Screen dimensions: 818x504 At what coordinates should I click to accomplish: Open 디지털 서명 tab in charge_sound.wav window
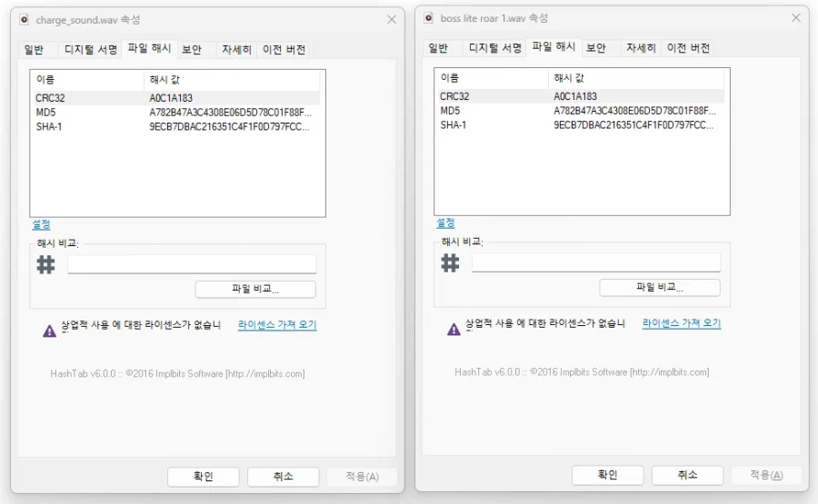click(x=90, y=50)
